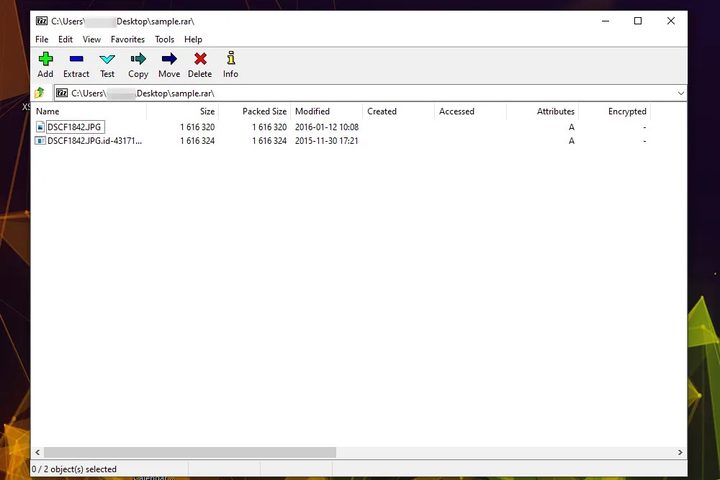The image size is (720, 480).
Task: Click the Copy toolbar icon
Action: [x=138, y=60]
